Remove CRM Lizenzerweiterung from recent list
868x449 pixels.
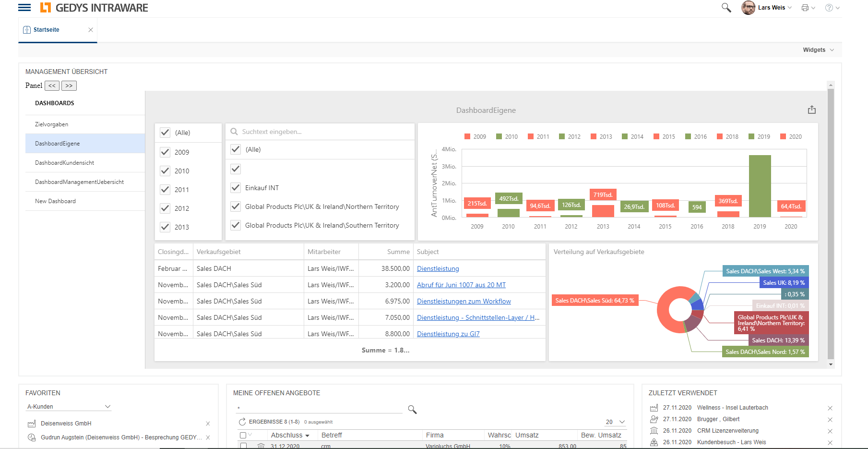coord(830,431)
